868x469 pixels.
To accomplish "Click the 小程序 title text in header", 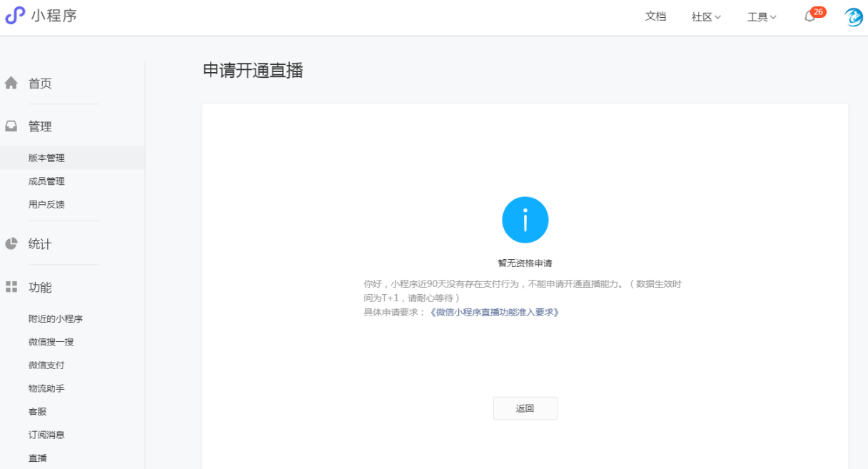I will tap(54, 16).
